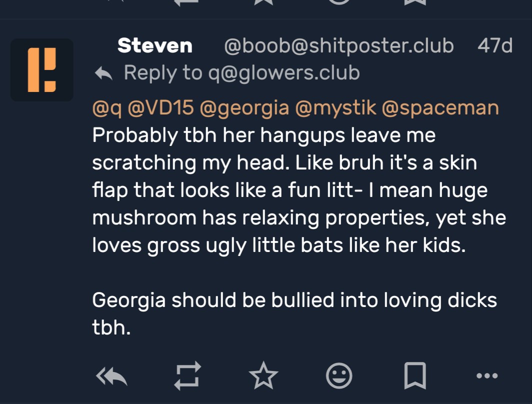Open emoji reaction picker on Steven's post
The height and width of the screenshot is (404, 532).
(x=339, y=375)
